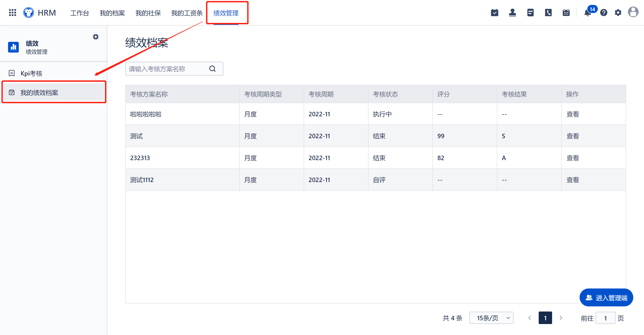Open Kpi考核 in sidebar
644x335 pixels.
coord(53,73)
